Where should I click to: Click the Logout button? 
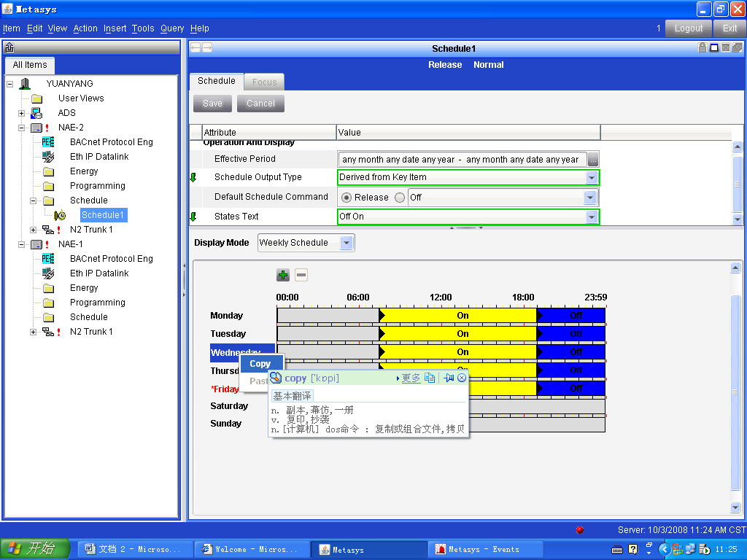tap(688, 28)
